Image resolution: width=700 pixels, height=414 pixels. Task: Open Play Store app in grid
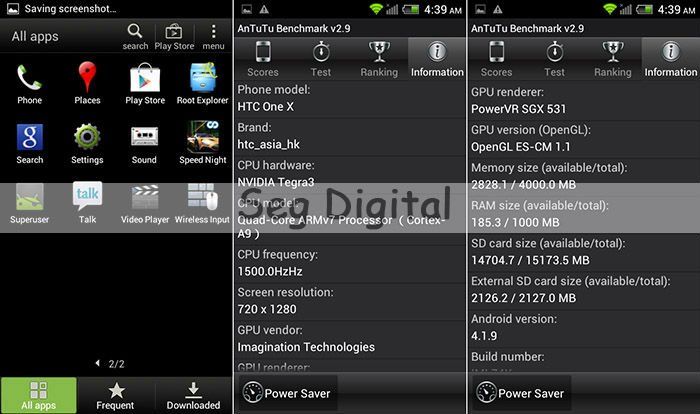(145, 84)
